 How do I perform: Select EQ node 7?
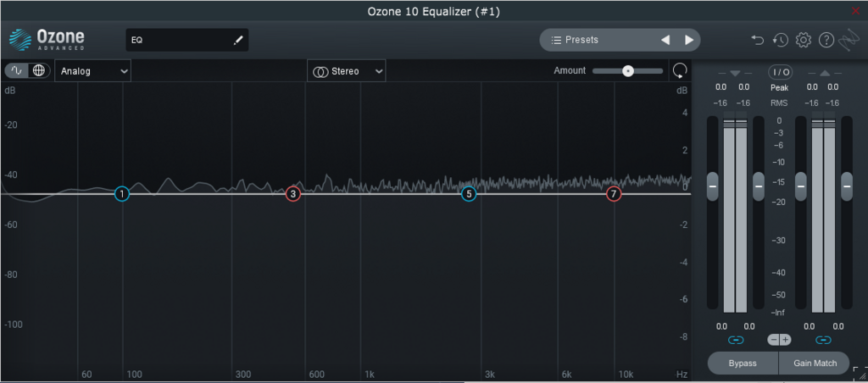coord(614,194)
